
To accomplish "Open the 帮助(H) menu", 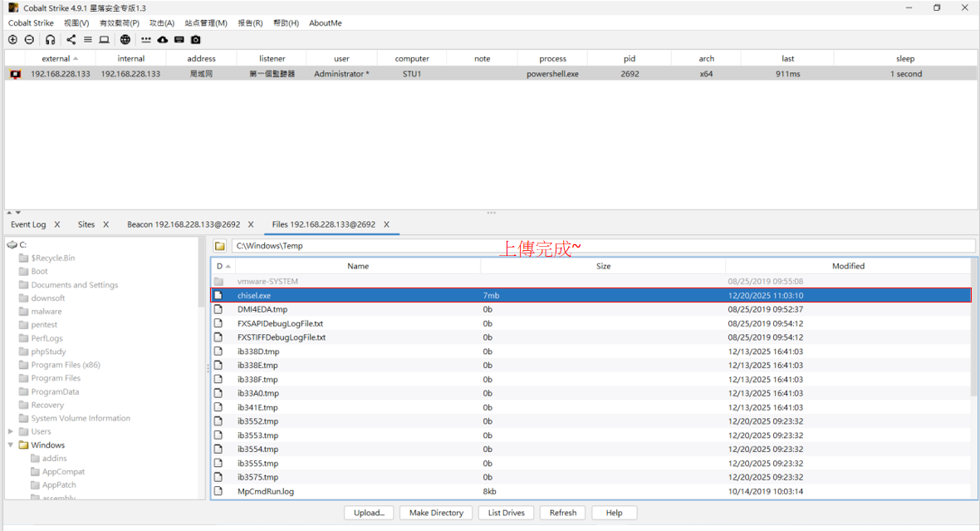I will coord(286,23).
